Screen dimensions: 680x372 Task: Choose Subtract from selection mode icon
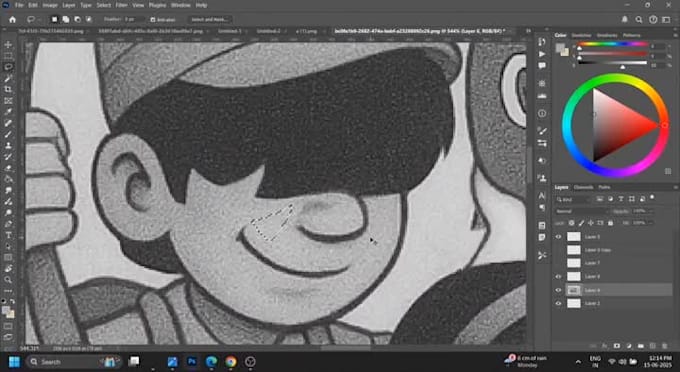(77, 20)
